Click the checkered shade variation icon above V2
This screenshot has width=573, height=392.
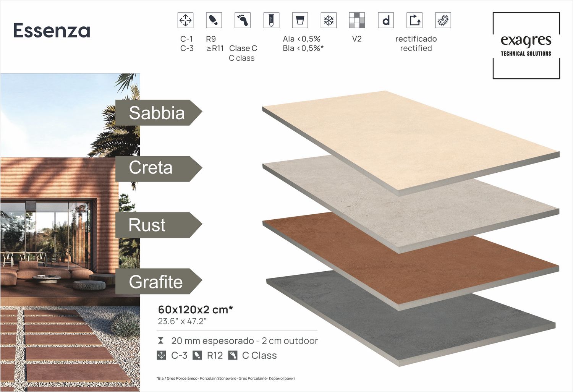(x=357, y=20)
